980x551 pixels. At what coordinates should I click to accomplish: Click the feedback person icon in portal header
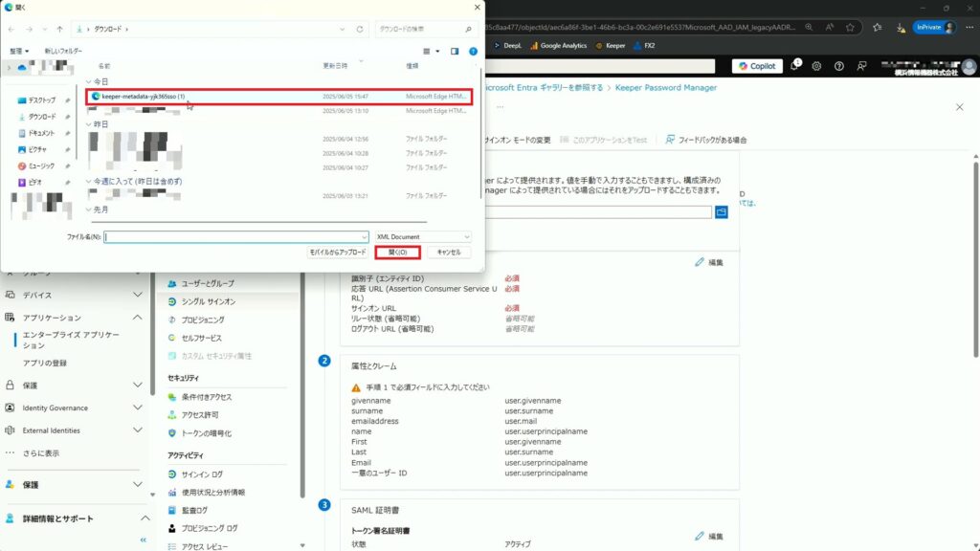tap(861, 66)
